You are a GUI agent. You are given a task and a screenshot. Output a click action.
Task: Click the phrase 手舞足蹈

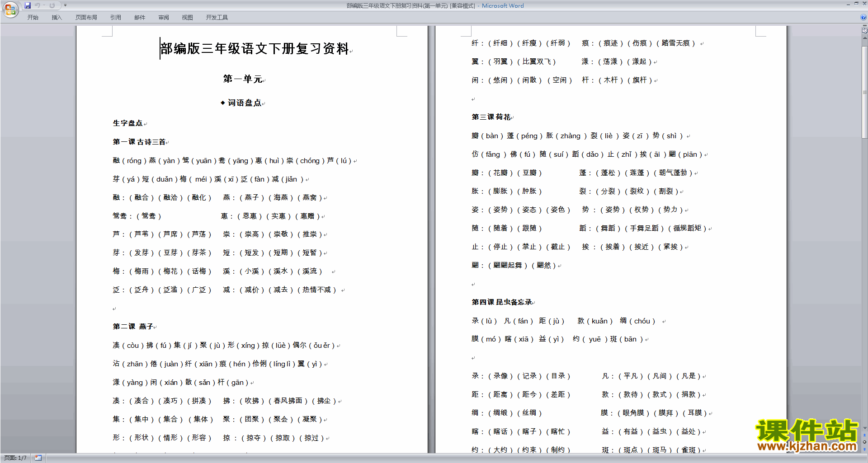[x=644, y=229]
